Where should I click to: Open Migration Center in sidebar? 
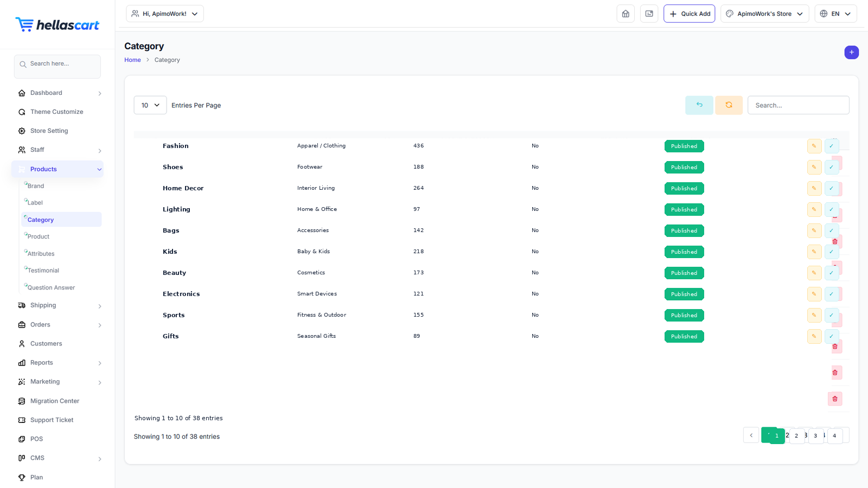coord(54,401)
